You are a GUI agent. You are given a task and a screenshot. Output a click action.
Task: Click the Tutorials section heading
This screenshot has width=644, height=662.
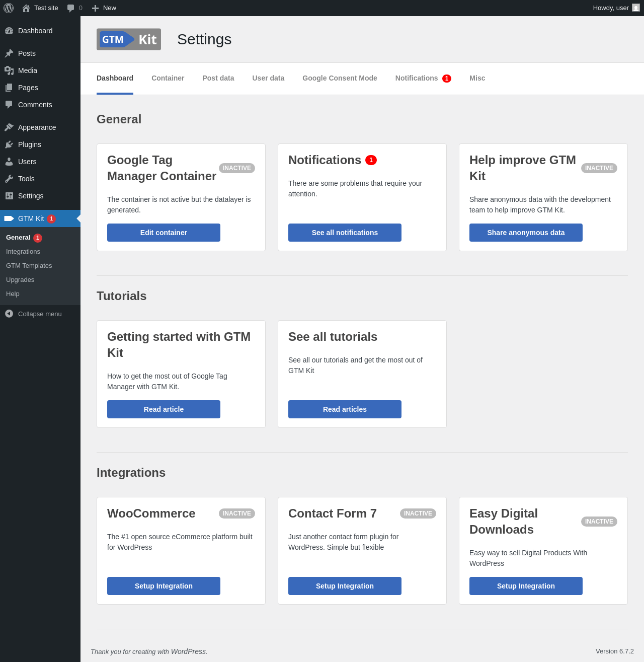pos(122,296)
